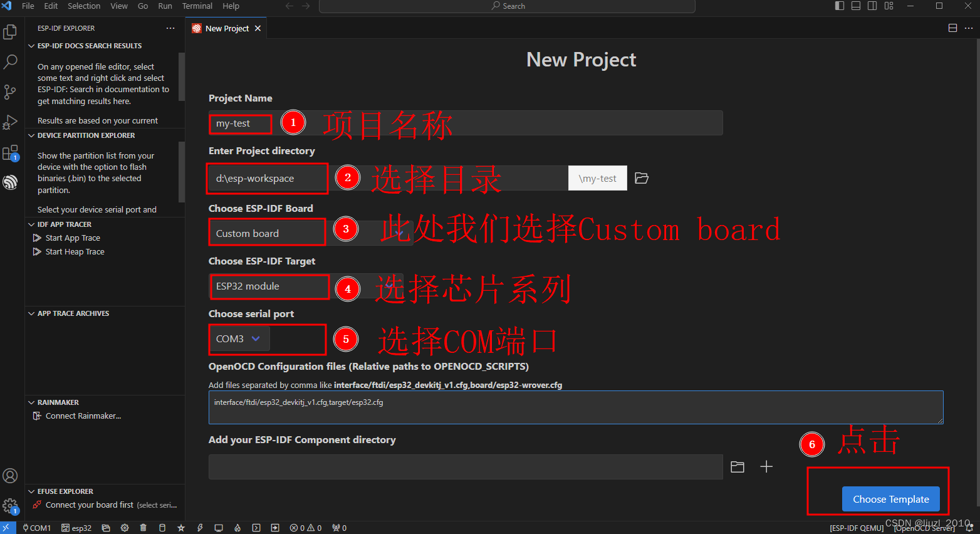Open the Search view in the activity bar
The height and width of the screenshot is (534, 980).
(x=10, y=61)
